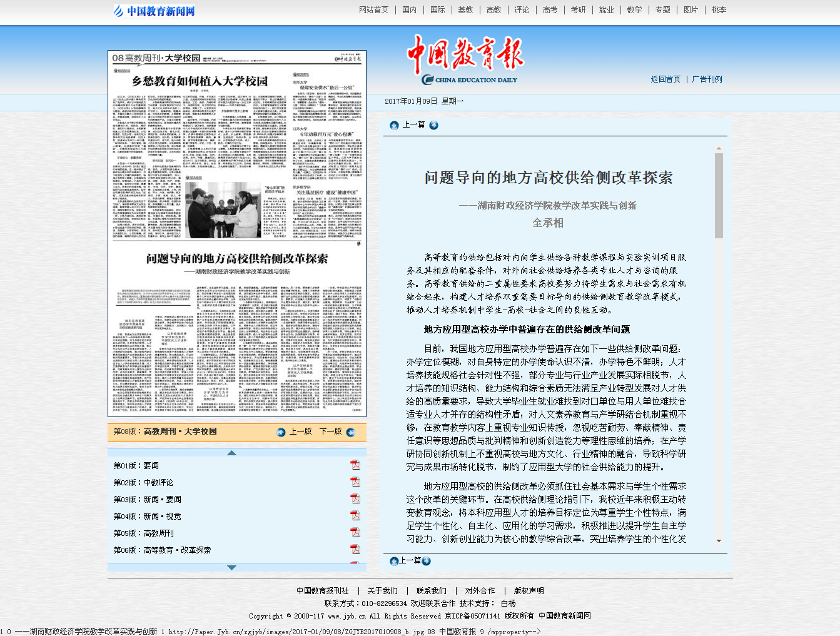Open PDF icon for 第02版 中教评论
Image resolution: width=840 pixels, height=636 pixels.
pyautogui.click(x=355, y=482)
